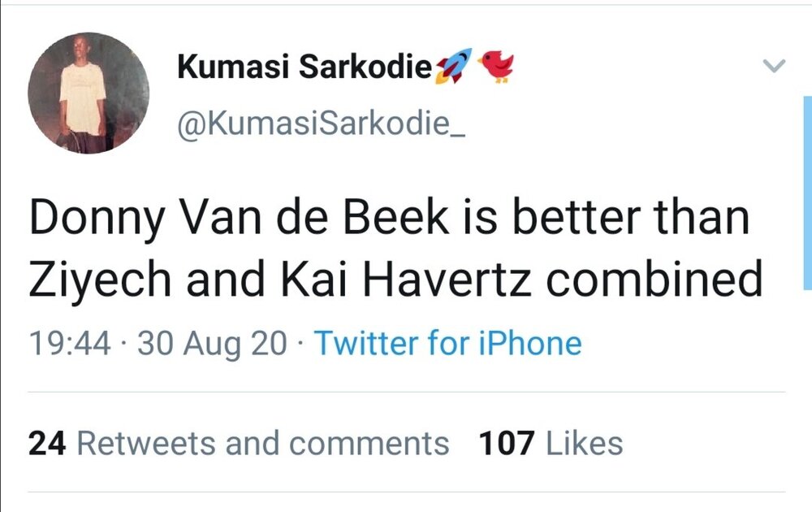
Task: Click the word combined in the tweet
Action: point(654,279)
